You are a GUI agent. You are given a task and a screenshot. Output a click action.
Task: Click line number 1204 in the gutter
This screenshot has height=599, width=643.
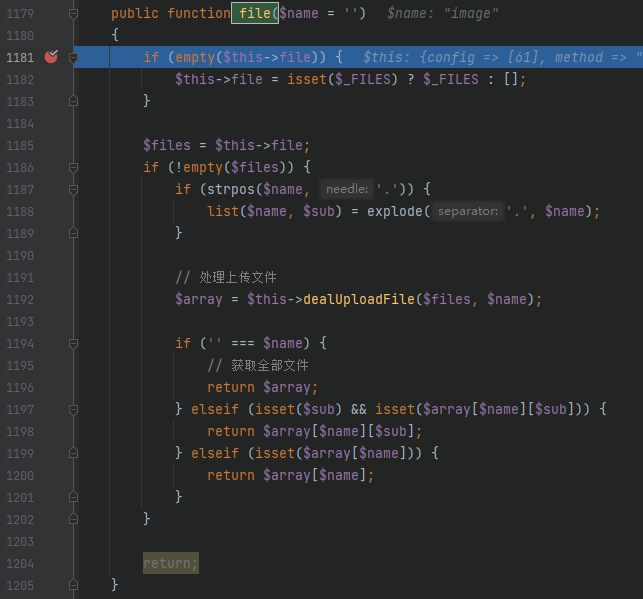(x=20, y=563)
